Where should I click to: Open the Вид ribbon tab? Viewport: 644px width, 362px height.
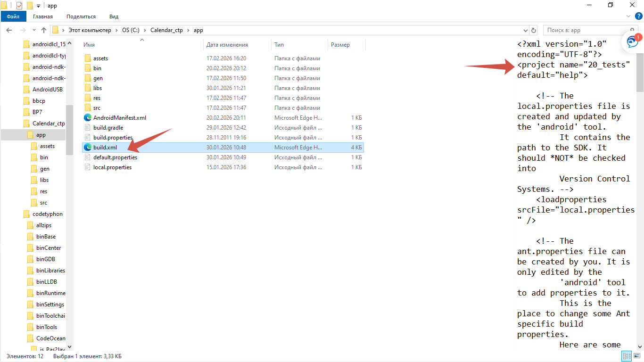pos(114,16)
